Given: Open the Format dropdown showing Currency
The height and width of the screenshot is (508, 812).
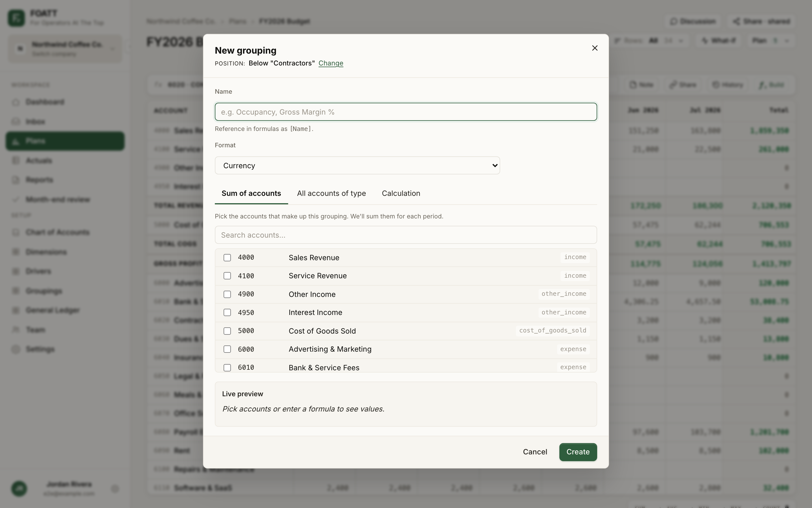Looking at the screenshot, I should tap(357, 165).
